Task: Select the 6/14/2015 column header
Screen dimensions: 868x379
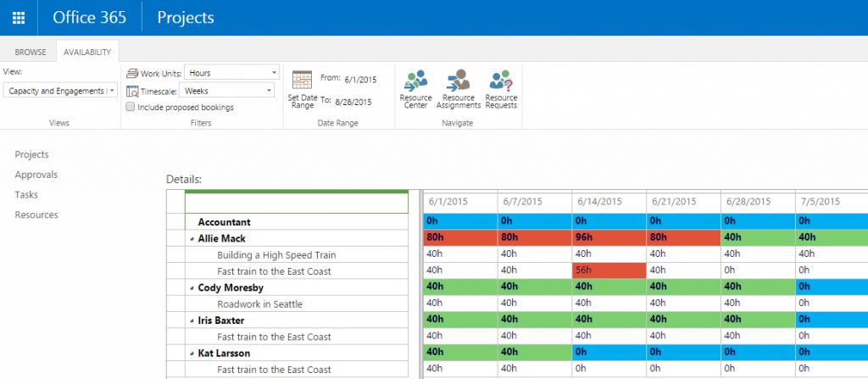Action: (599, 202)
